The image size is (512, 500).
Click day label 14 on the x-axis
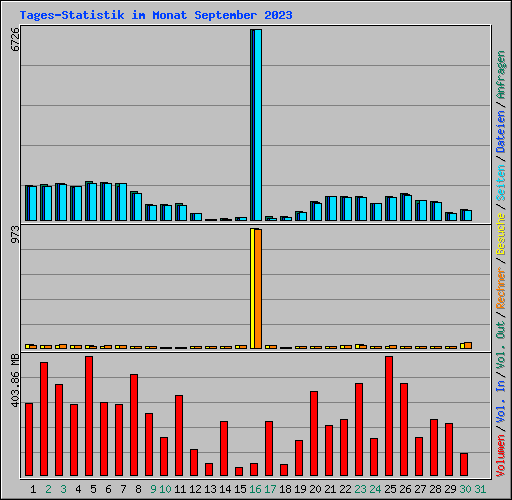(225, 489)
